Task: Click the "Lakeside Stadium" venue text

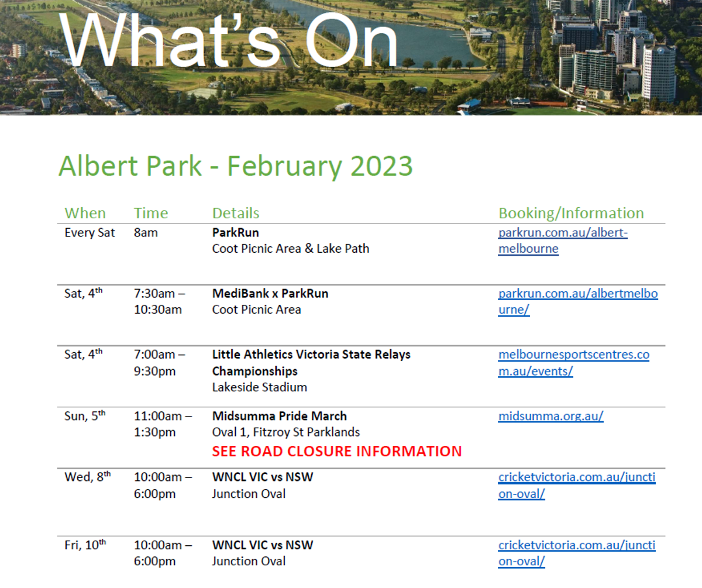Action: 259,387
